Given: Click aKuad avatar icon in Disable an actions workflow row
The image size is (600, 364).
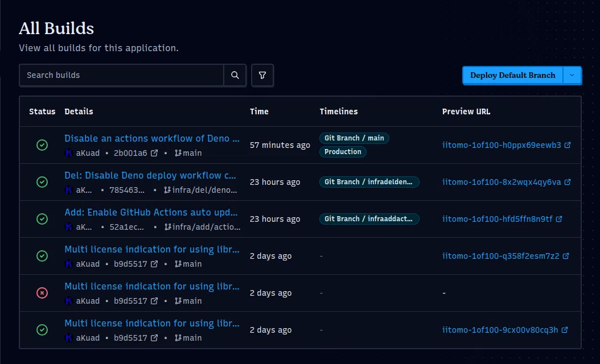Looking at the screenshot, I should [x=69, y=153].
